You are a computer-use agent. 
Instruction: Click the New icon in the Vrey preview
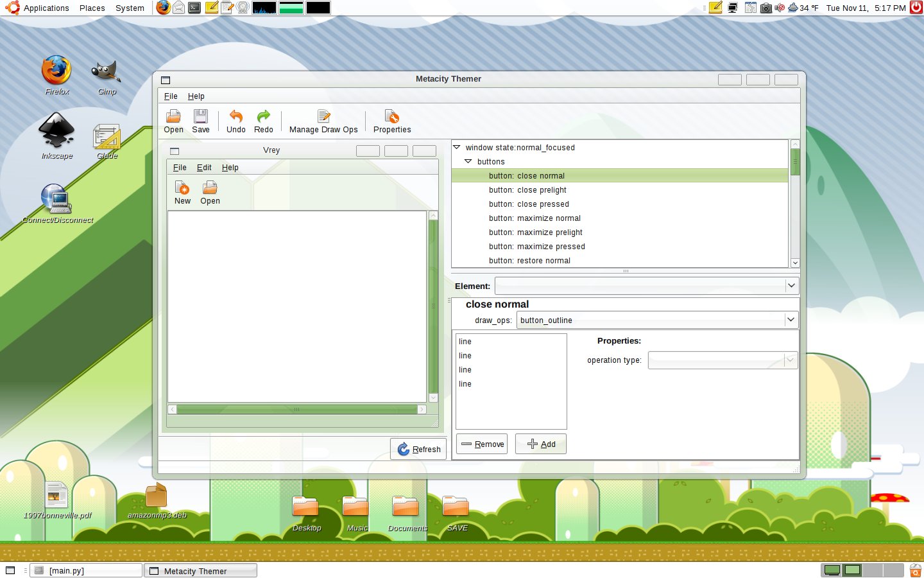click(x=182, y=188)
